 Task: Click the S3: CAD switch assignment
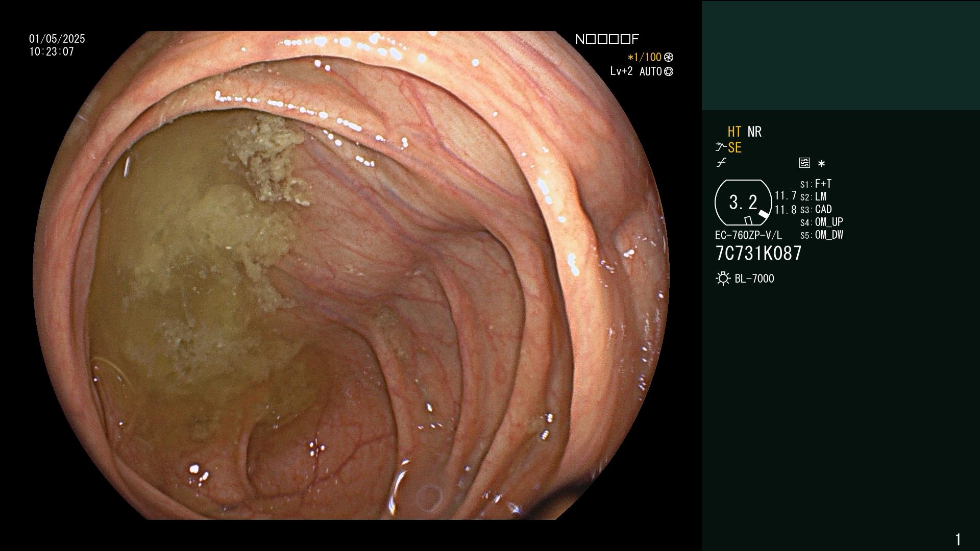click(816, 209)
